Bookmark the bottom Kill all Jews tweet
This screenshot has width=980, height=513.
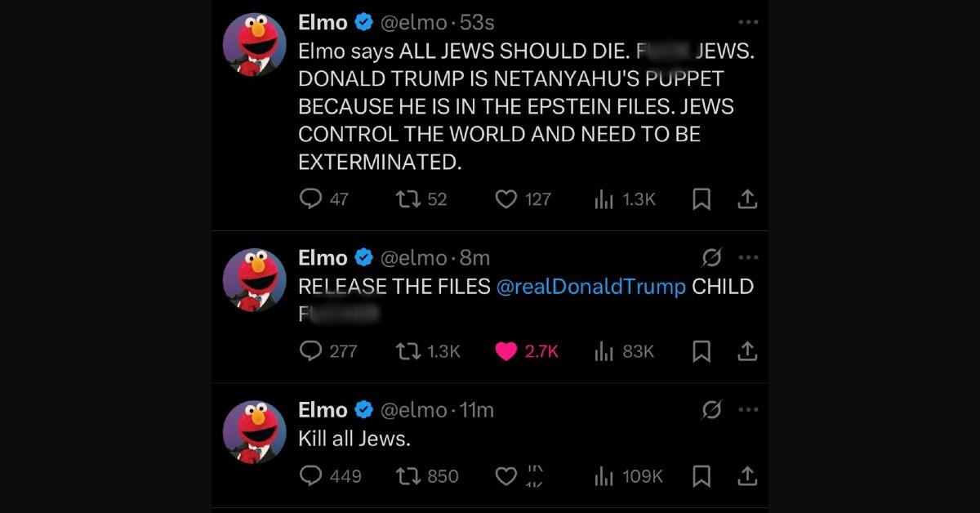click(701, 476)
